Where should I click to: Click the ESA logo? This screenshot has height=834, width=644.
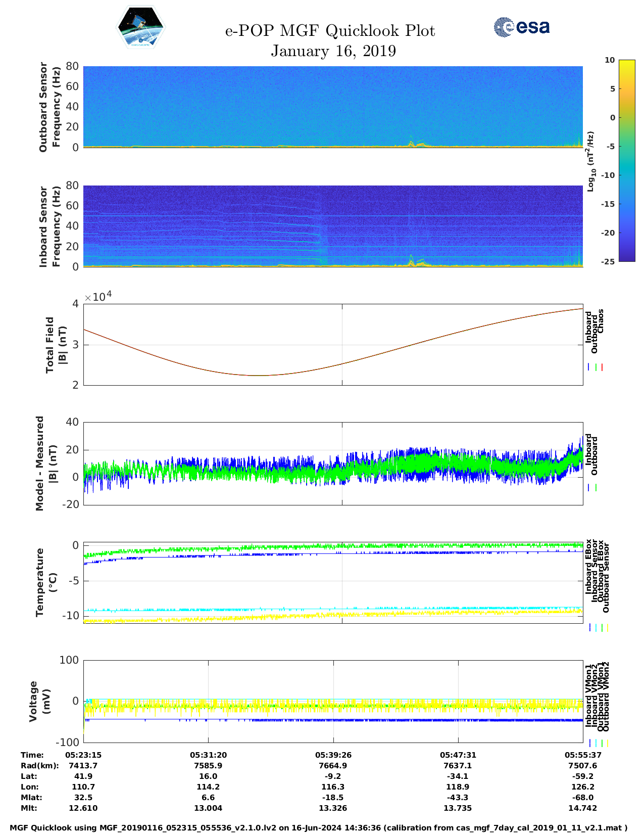click(521, 27)
